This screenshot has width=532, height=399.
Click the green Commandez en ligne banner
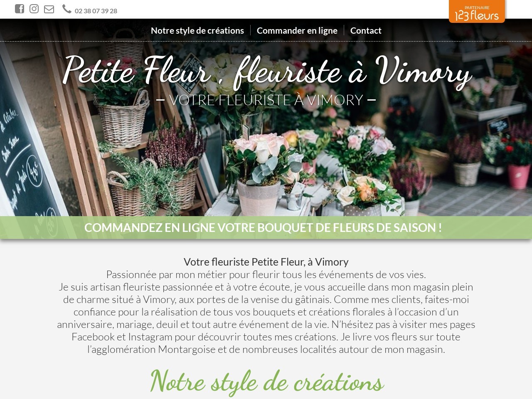266,227
